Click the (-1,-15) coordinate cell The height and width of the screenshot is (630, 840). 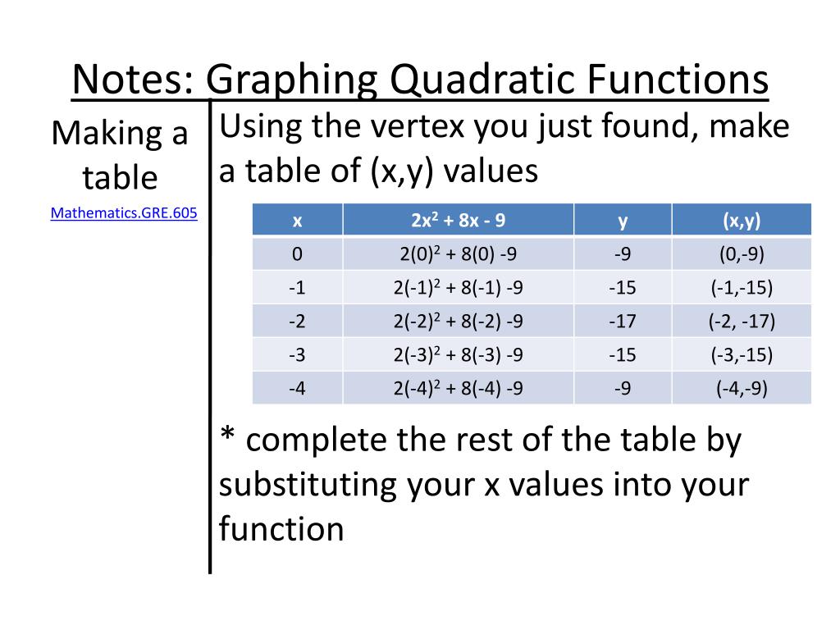741,287
